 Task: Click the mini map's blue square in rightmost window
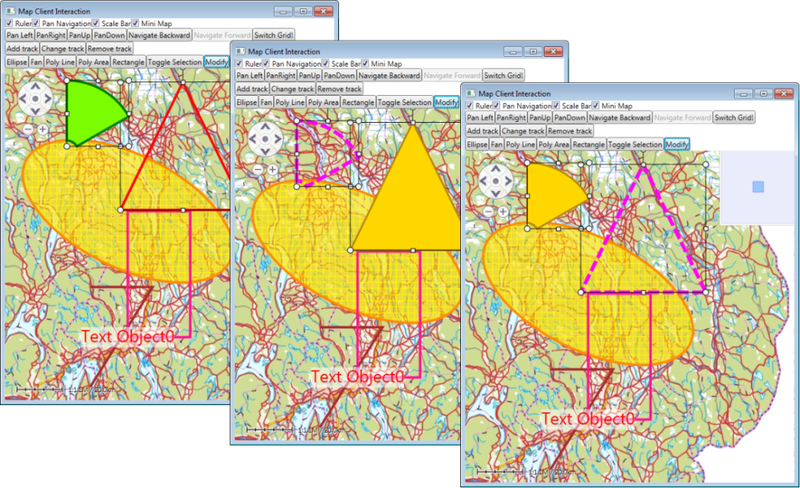point(758,187)
